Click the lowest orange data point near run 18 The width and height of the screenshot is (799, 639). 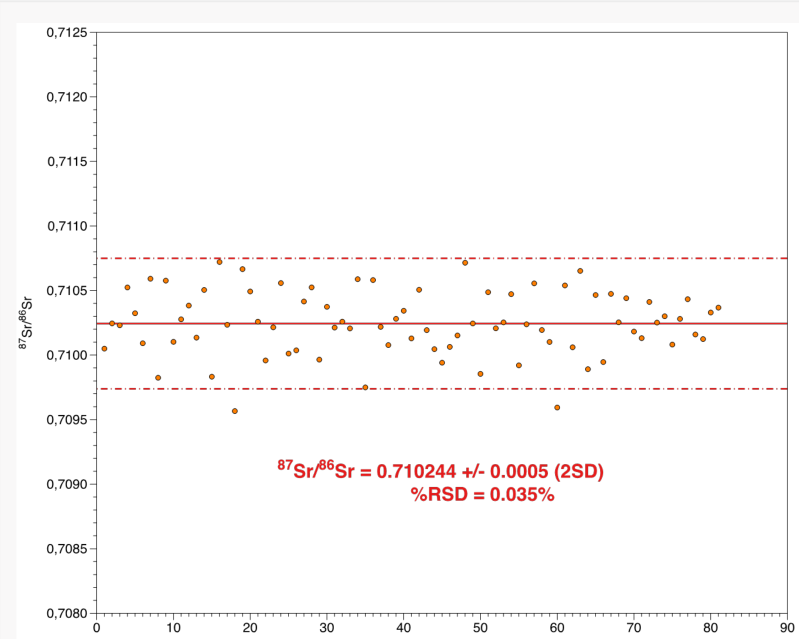(235, 411)
